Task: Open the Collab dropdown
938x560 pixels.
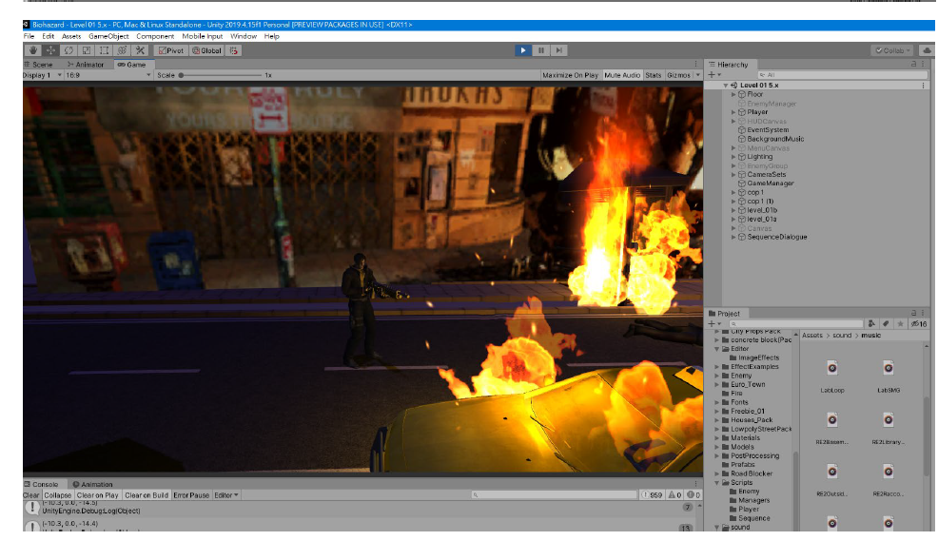Action: tap(892, 50)
